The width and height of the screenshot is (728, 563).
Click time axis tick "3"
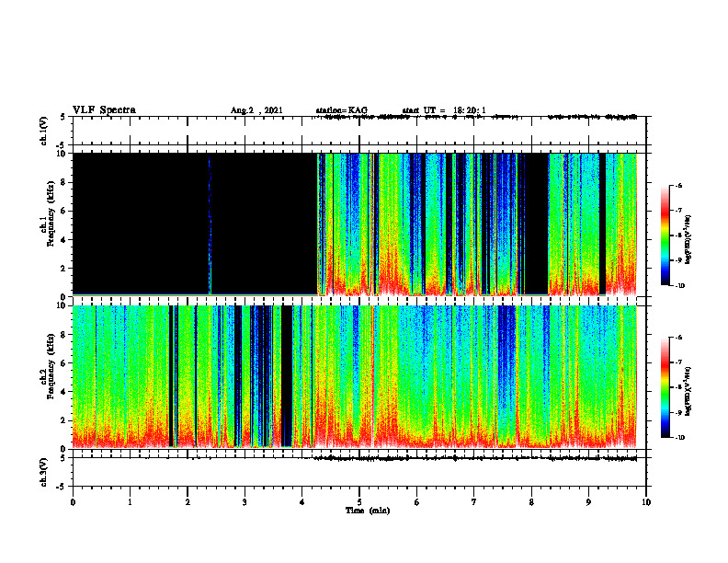coord(245,502)
